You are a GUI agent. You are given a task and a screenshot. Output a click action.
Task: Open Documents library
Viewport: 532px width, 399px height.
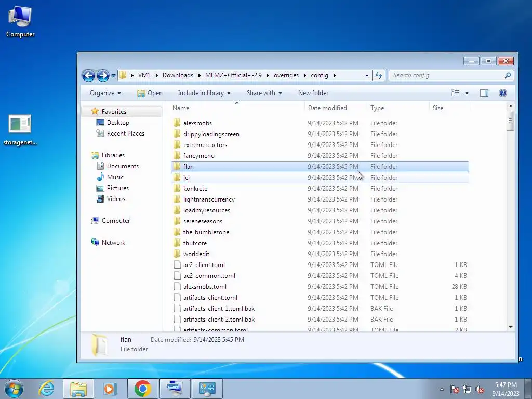tap(123, 166)
